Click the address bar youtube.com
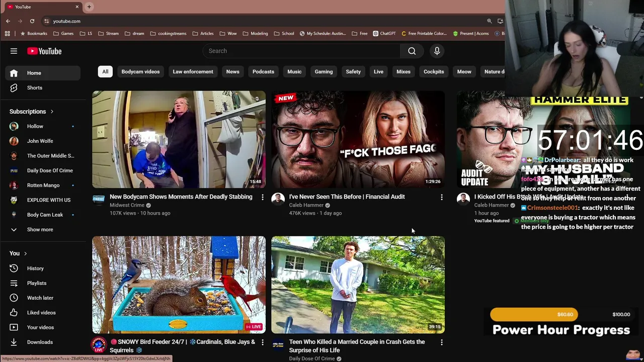This screenshot has width=644, height=362. tap(67, 21)
